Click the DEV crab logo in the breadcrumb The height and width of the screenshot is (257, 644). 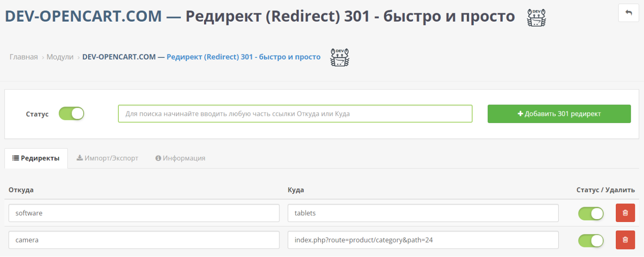340,58
